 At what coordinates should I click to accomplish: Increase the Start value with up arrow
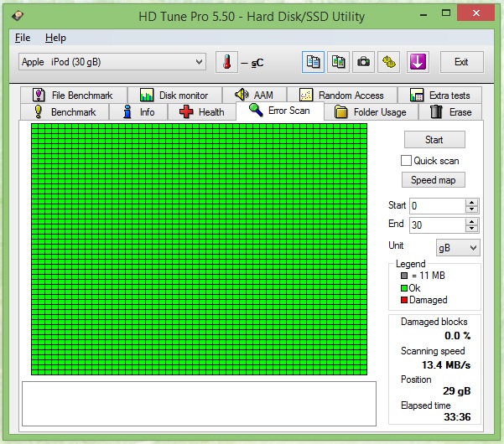click(471, 203)
